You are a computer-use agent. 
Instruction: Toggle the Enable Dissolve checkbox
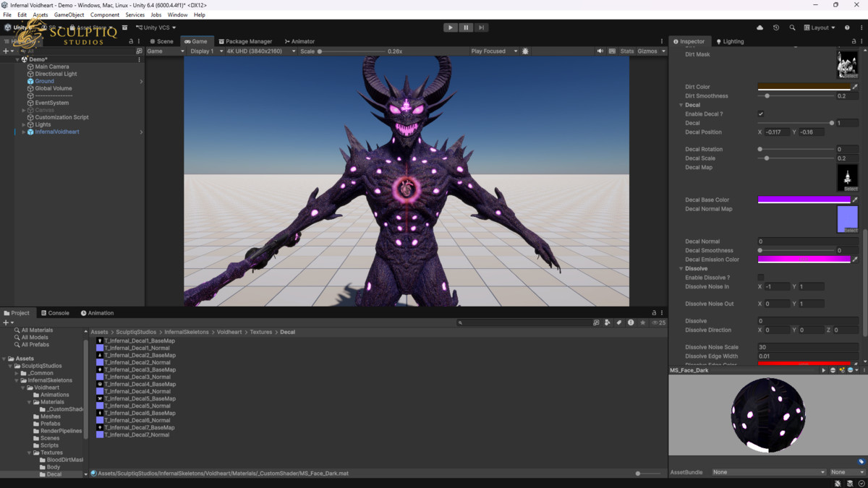[760, 278]
